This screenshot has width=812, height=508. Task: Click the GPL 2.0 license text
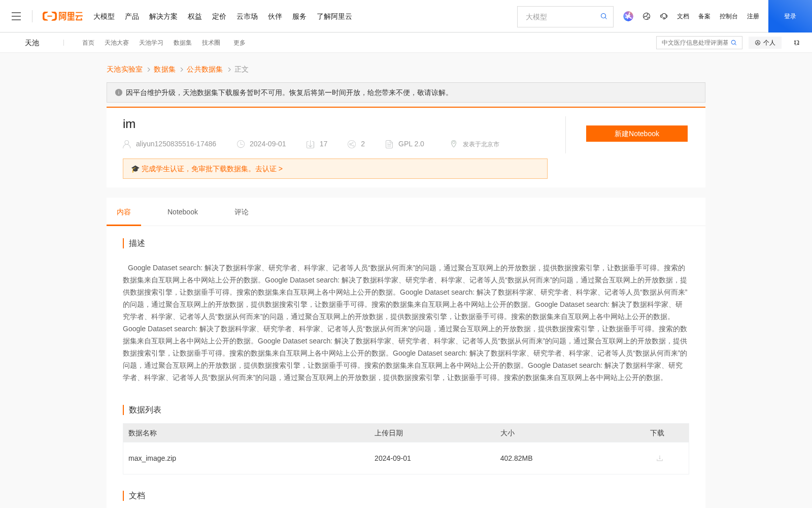411,144
